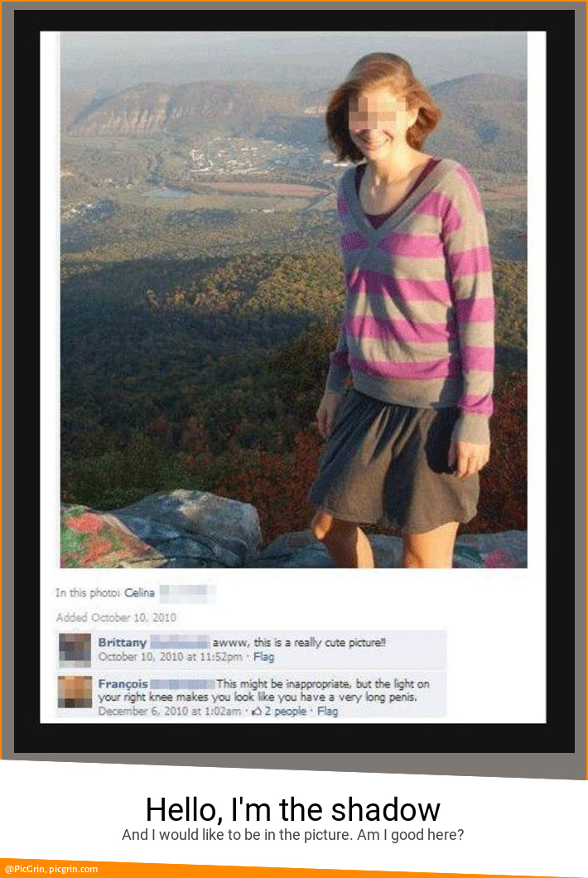The width and height of the screenshot is (588, 878).
Task: Click the main photo of the girl
Action: pyautogui.click(x=293, y=300)
